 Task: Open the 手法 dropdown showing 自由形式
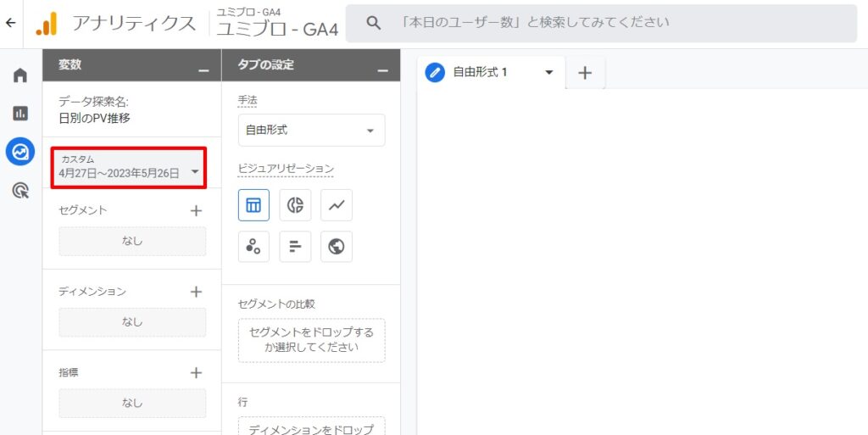pos(311,131)
